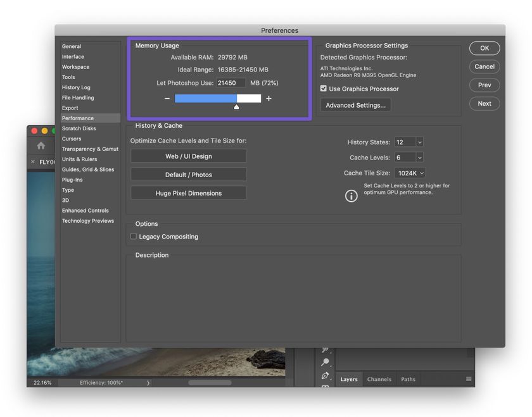Click the chevron next to Efficiency indicator
This screenshot has height=417, width=532.
pyautogui.click(x=148, y=382)
